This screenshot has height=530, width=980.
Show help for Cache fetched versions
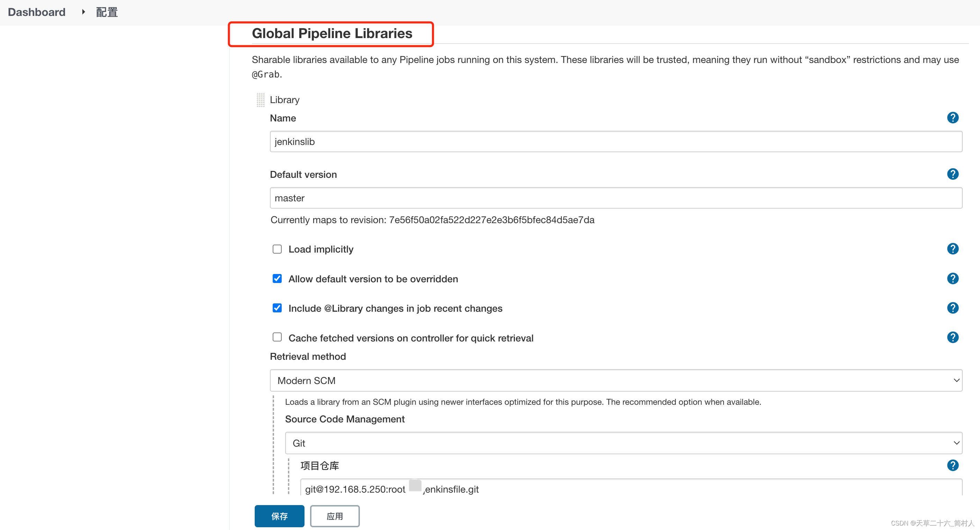(953, 338)
